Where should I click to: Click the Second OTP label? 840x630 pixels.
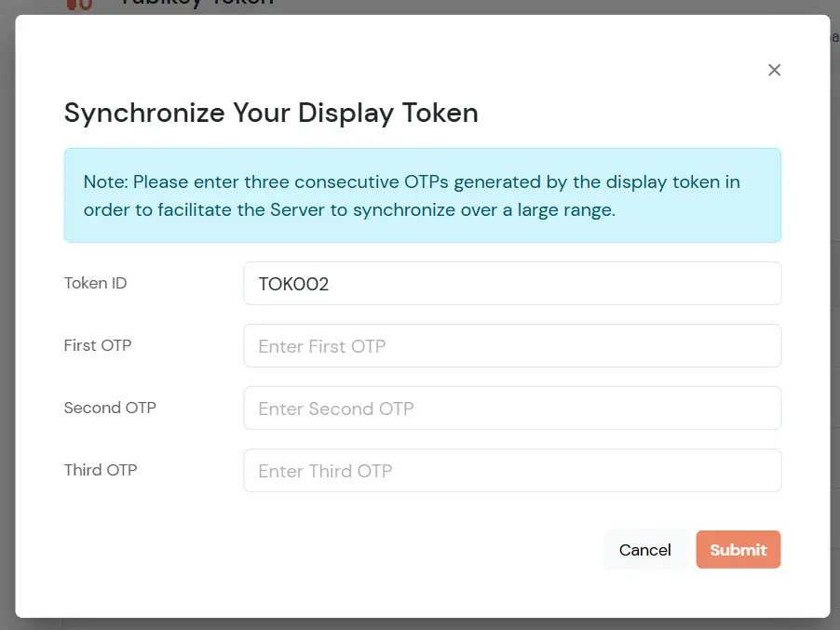pos(110,408)
